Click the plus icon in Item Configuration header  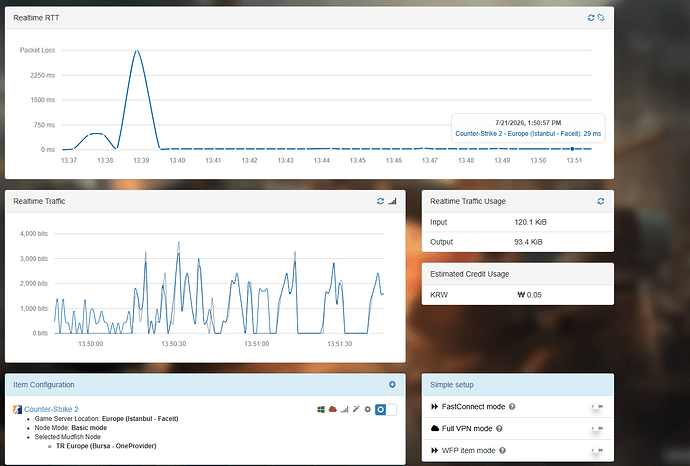[x=392, y=385]
